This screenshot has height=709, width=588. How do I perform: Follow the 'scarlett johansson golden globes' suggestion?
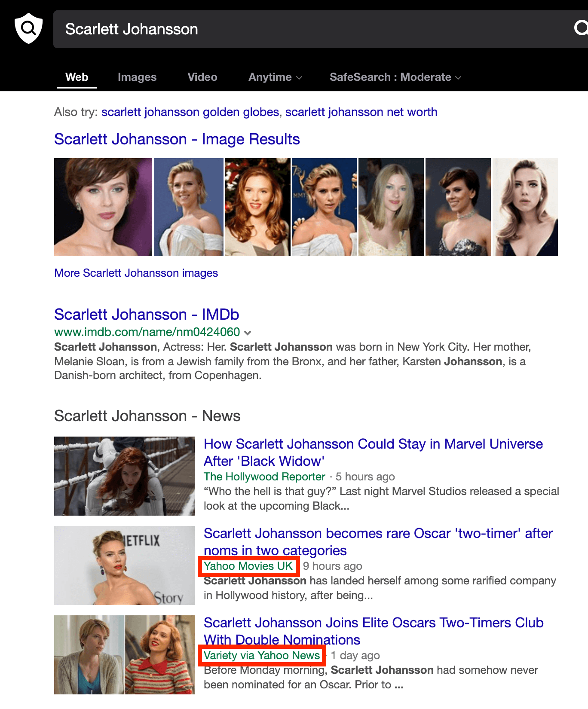pyautogui.click(x=190, y=112)
